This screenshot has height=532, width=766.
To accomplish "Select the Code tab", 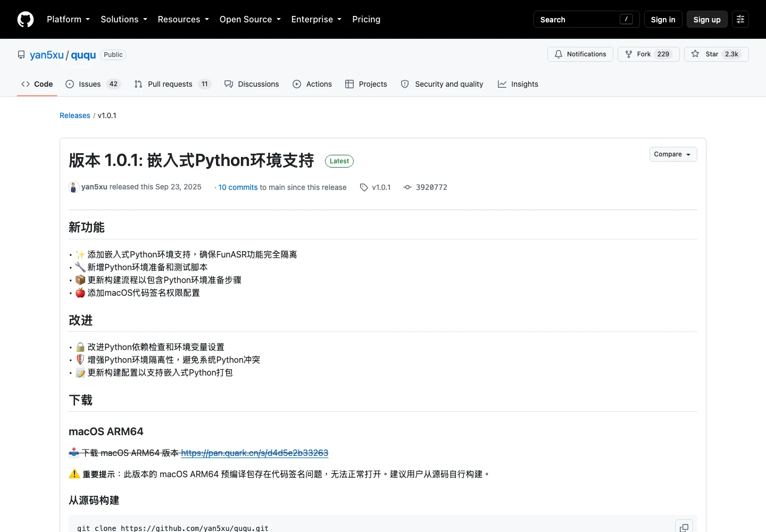I will [x=37, y=84].
